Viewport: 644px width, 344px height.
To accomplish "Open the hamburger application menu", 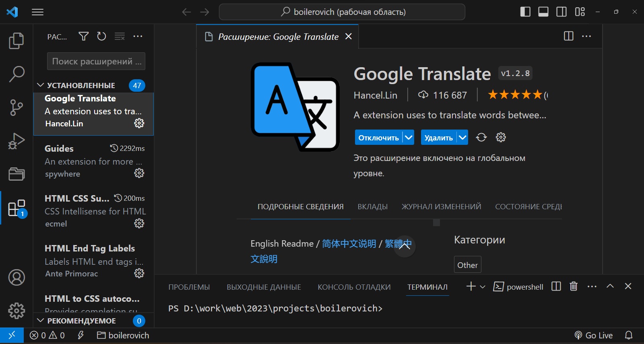I will pyautogui.click(x=37, y=12).
